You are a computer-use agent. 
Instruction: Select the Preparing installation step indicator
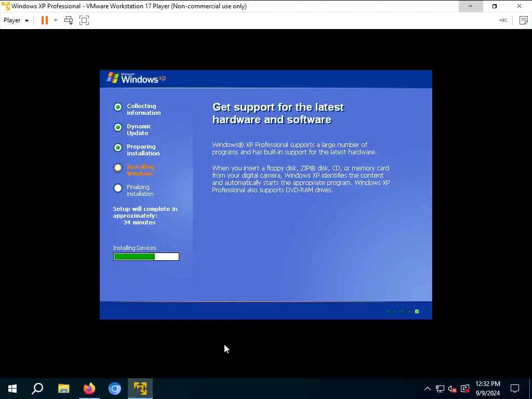pos(118,148)
